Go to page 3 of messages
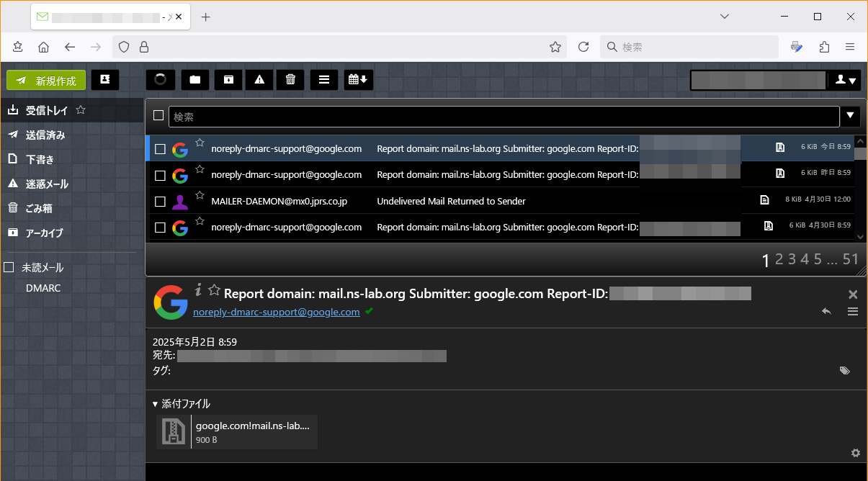This screenshot has width=868, height=481. click(x=792, y=259)
